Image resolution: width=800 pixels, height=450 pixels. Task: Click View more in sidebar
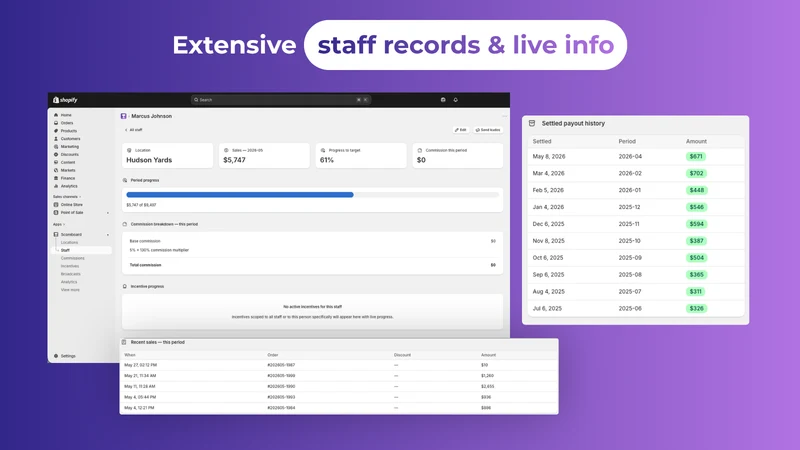pyautogui.click(x=70, y=290)
